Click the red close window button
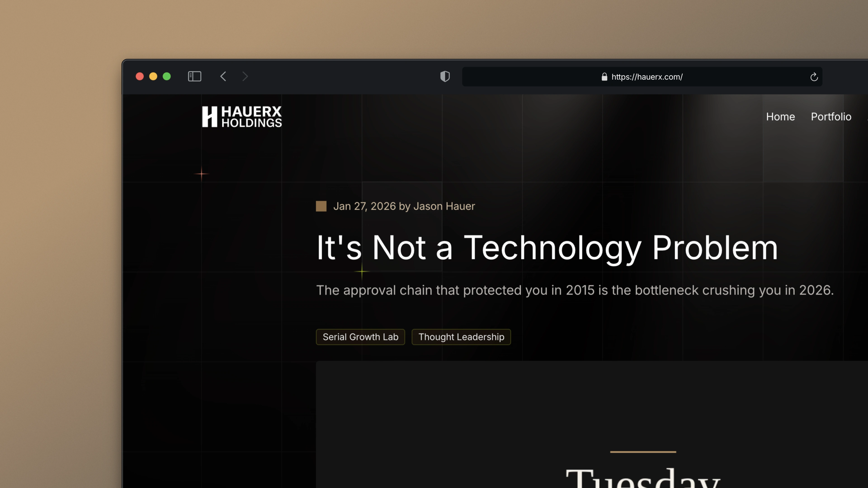The width and height of the screenshot is (868, 488). pos(139,76)
